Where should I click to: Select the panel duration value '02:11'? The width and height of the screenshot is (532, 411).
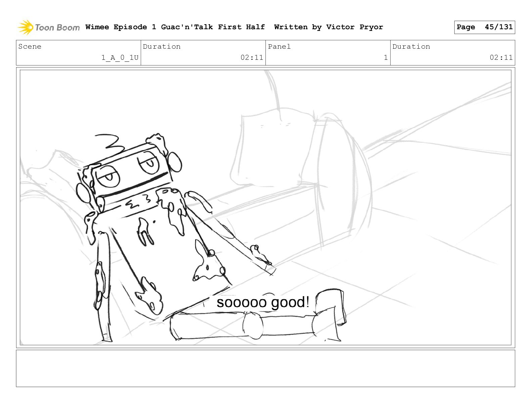click(x=501, y=58)
